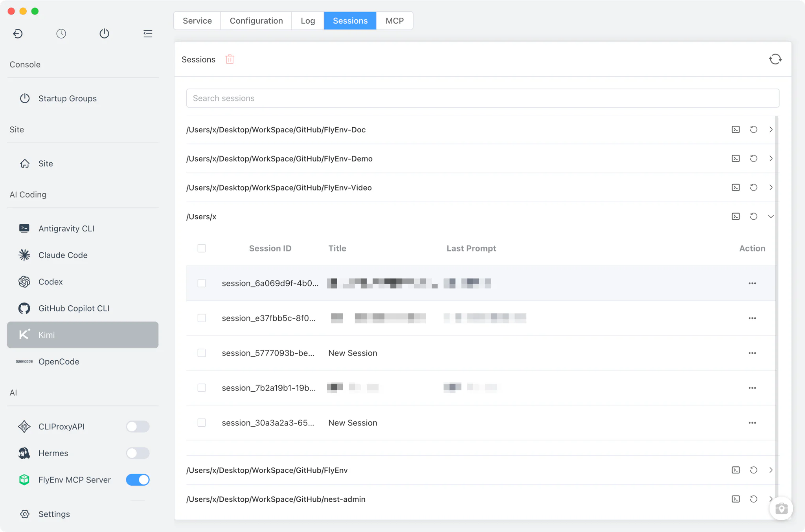Open actions menu for session_7b2a19b1-19b

coord(752,388)
